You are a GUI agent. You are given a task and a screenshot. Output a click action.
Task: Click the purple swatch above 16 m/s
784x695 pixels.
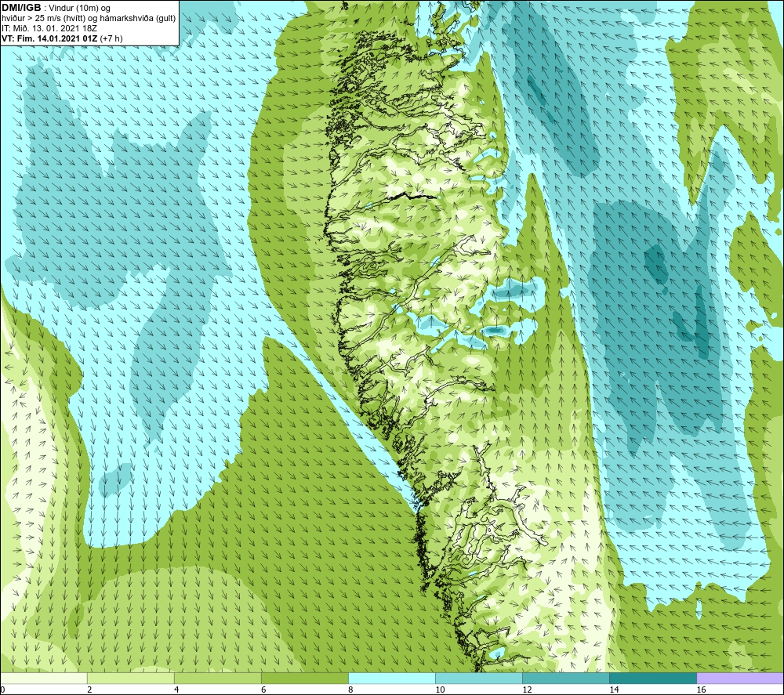[x=740, y=679]
